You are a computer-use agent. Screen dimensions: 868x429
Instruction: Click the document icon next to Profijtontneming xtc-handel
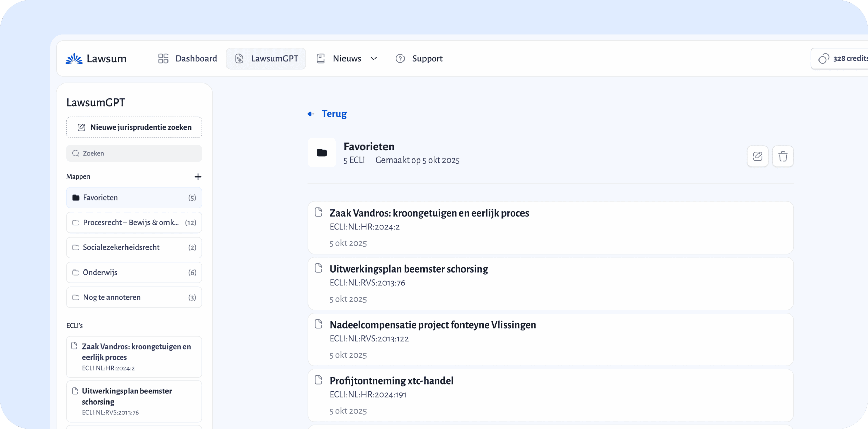[318, 380]
